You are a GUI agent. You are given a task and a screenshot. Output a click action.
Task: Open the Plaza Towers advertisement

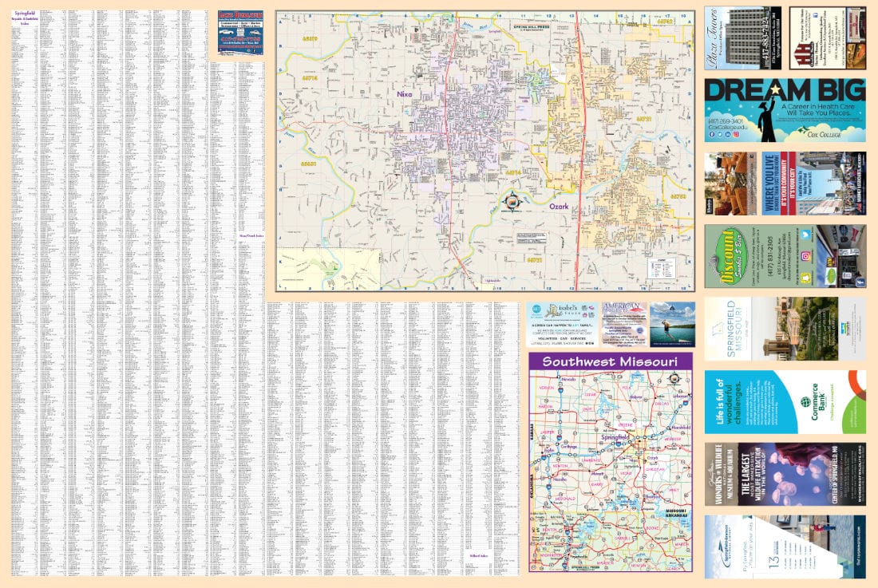coord(743,38)
